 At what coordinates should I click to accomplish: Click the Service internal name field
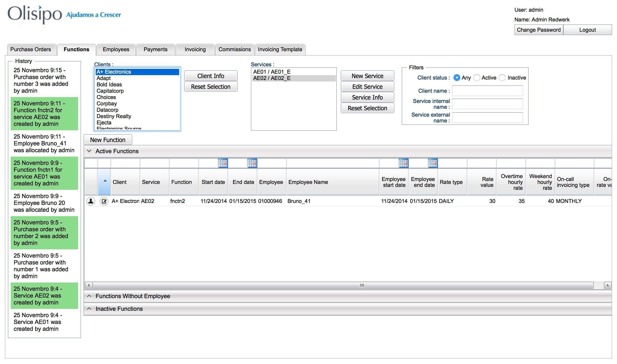[x=487, y=104]
